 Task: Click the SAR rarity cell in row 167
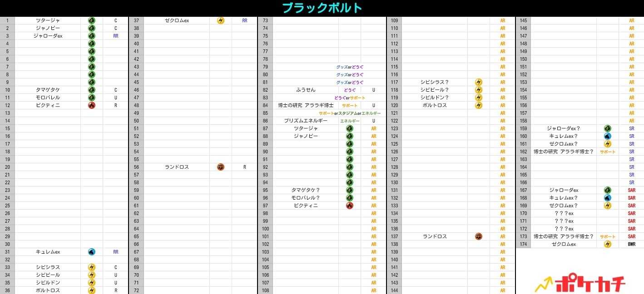click(632, 190)
